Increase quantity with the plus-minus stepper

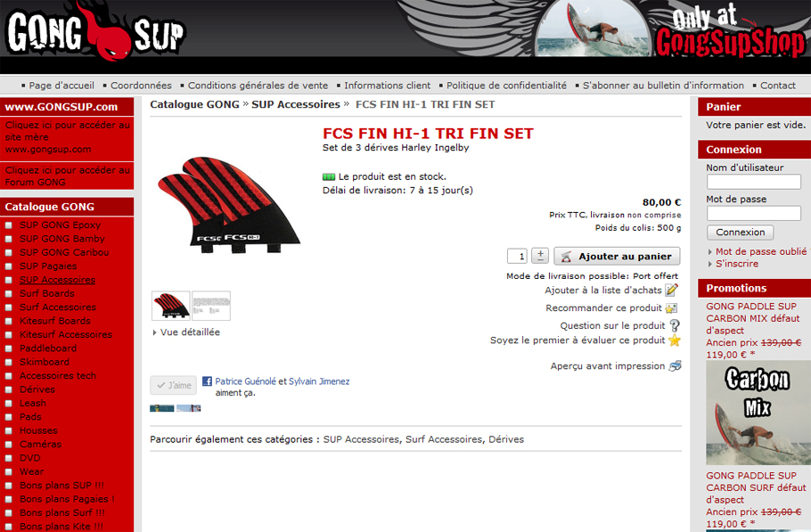(540, 256)
